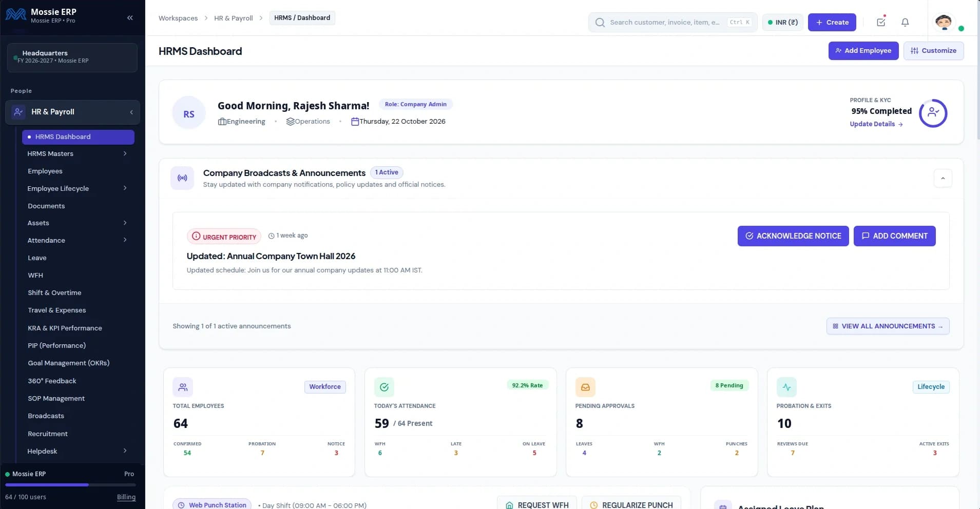The width and height of the screenshot is (980, 509).
Task: Click Request WFH button
Action: tap(537, 504)
